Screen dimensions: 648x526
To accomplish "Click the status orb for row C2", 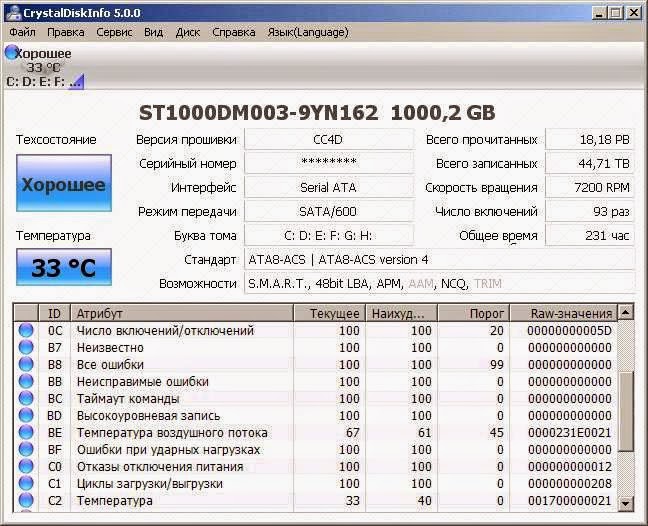I will (x=26, y=500).
